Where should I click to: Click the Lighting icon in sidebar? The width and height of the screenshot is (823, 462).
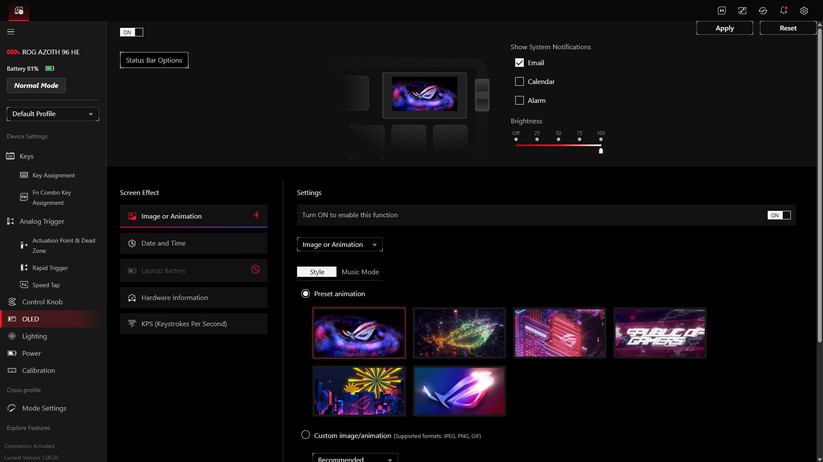click(12, 336)
